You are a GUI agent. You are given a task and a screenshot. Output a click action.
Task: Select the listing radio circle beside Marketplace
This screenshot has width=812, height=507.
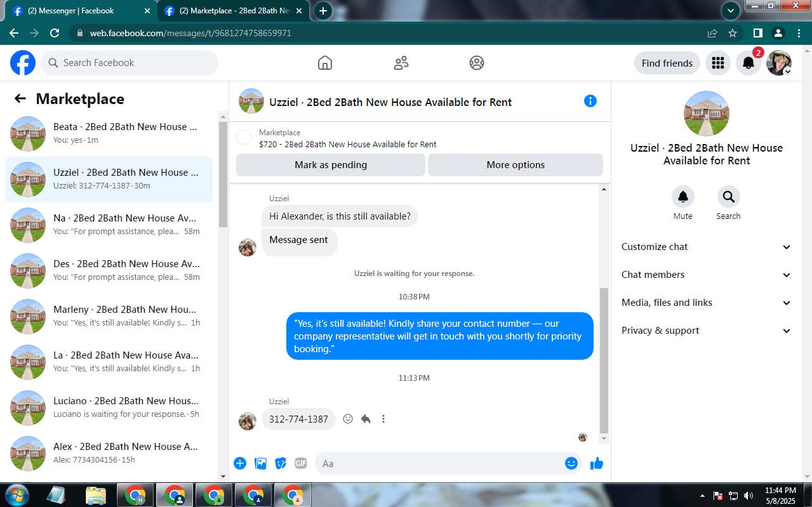pyautogui.click(x=244, y=137)
